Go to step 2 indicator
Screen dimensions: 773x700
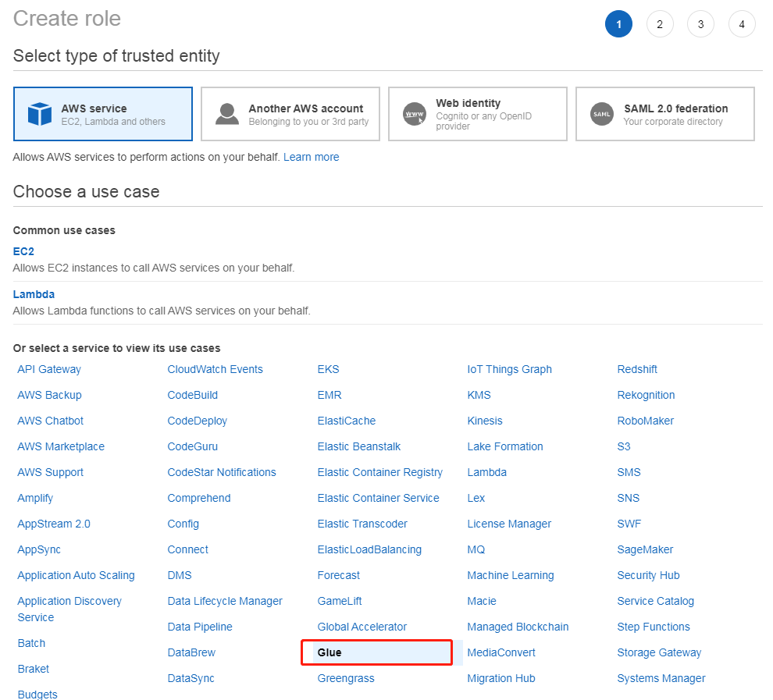(660, 23)
